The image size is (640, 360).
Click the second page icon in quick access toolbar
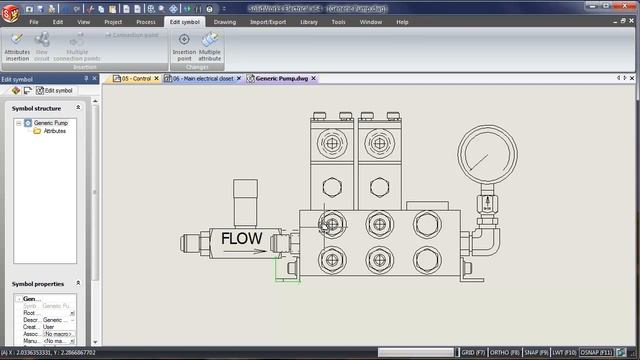(138, 9)
